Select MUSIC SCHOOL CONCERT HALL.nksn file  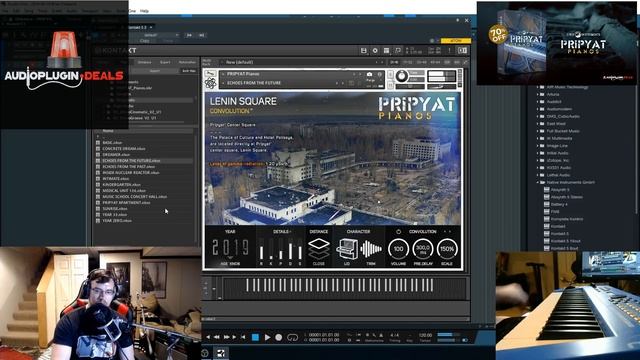coord(135,197)
